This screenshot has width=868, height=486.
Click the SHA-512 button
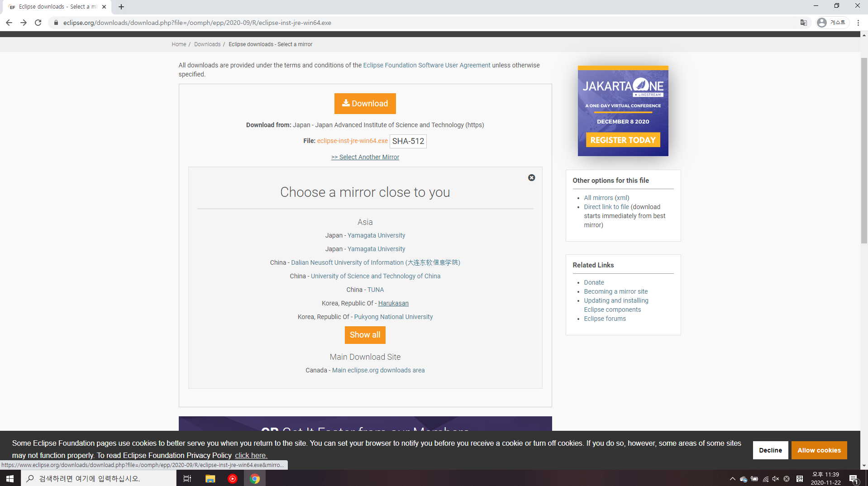coord(408,141)
